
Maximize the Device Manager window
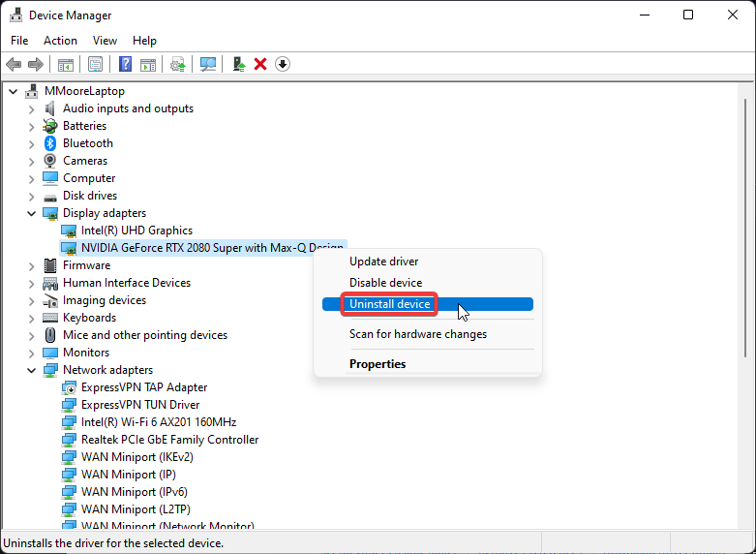pos(688,15)
